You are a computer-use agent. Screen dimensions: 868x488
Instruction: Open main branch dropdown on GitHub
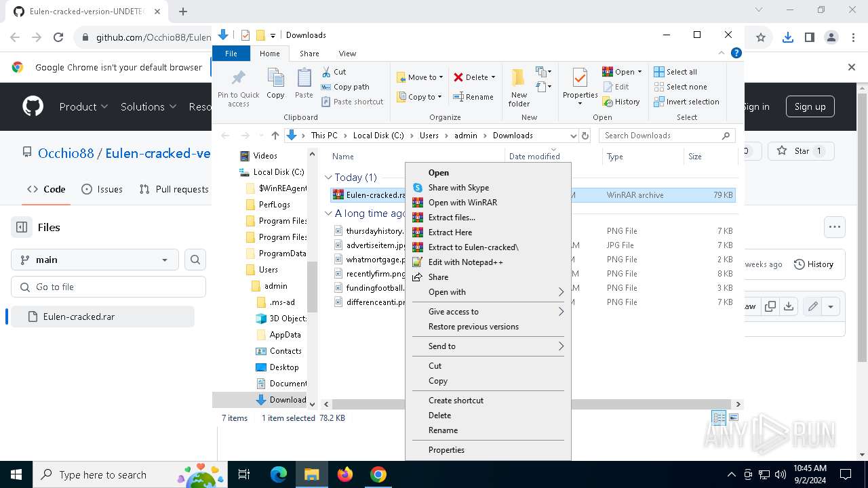(95, 260)
